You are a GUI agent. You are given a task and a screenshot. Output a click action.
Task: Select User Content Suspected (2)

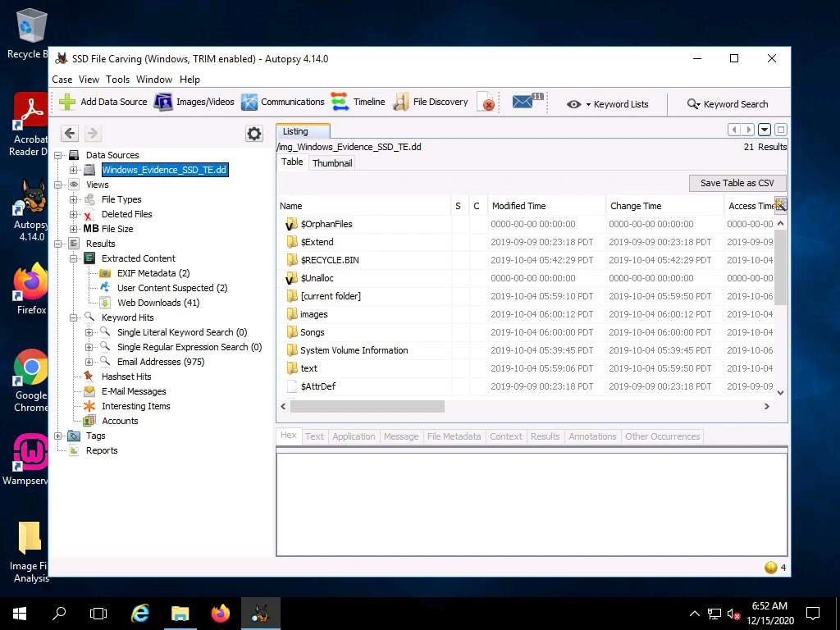pyautogui.click(x=172, y=288)
